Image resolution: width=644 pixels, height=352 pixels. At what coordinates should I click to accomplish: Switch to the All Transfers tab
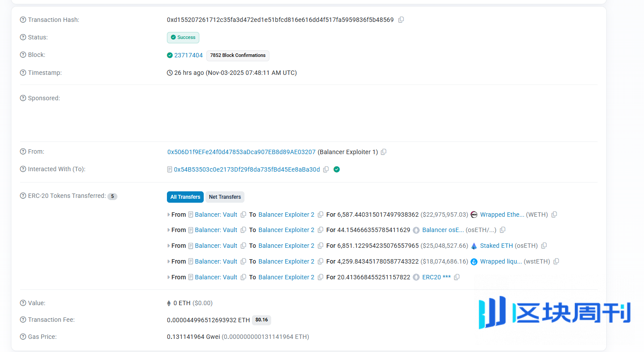pos(185,197)
